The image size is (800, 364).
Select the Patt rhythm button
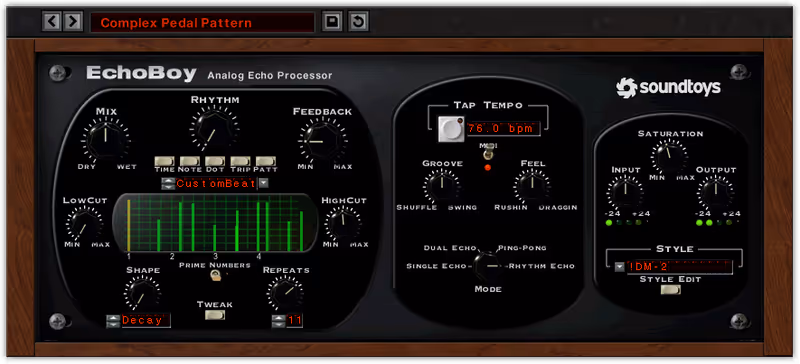[265, 161]
